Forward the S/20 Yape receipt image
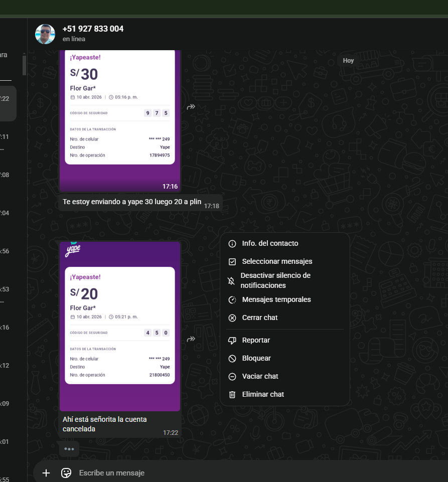Image resolution: width=448 pixels, height=482 pixels. [191, 339]
